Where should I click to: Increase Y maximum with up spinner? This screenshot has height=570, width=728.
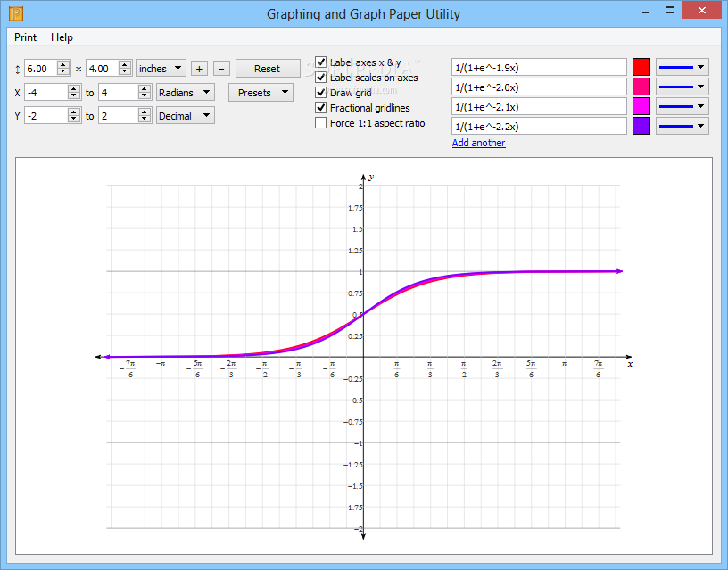(145, 112)
